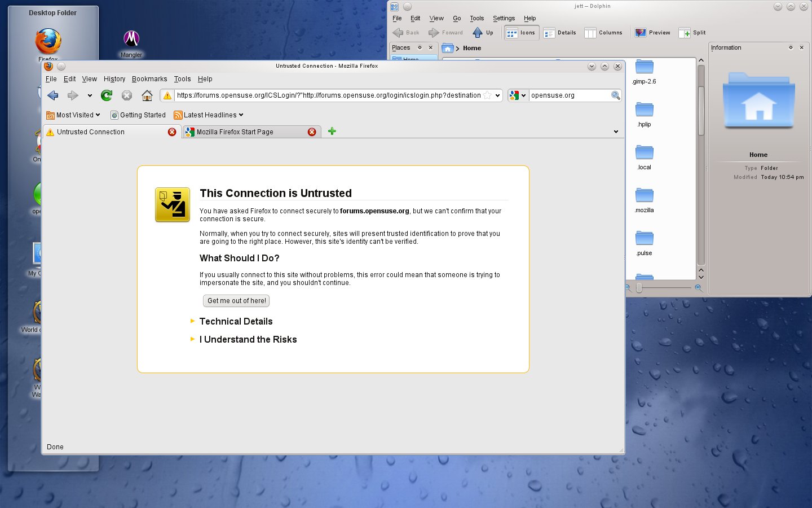Open Dolphin Settings menu
This screenshot has width=812, height=508.
pyautogui.click(x=504, y=18)
